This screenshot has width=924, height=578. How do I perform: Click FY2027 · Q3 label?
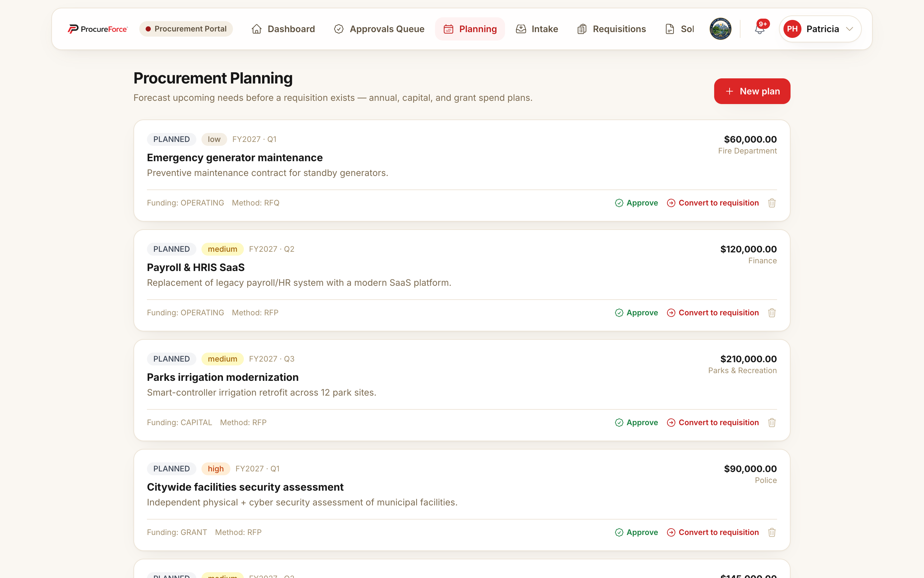(x=271, y=359)
